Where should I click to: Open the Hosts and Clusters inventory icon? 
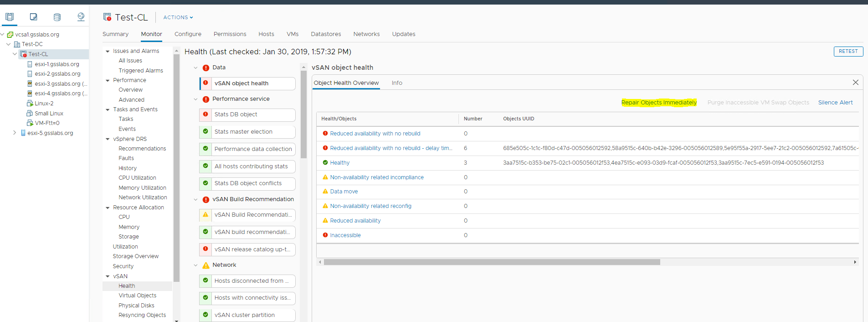click(x=10, y=17)
